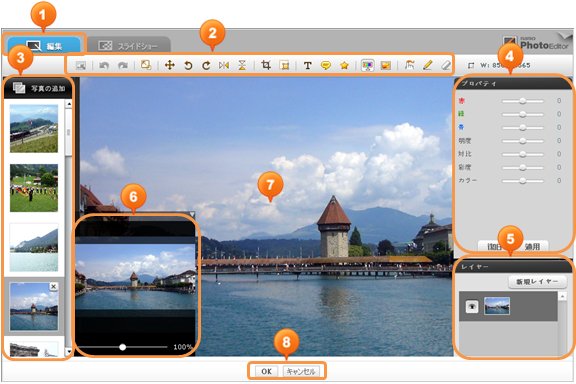This screenshot has width=576, height=384.
Task: Toggle layer visibility eye icon
Action: coord(472,306)
